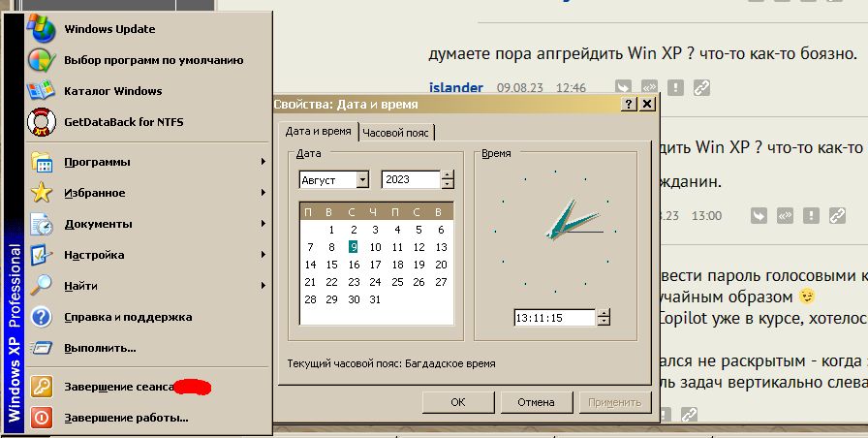
Task: Click report exclamation icon on islander's post
Action: point(675,87)
